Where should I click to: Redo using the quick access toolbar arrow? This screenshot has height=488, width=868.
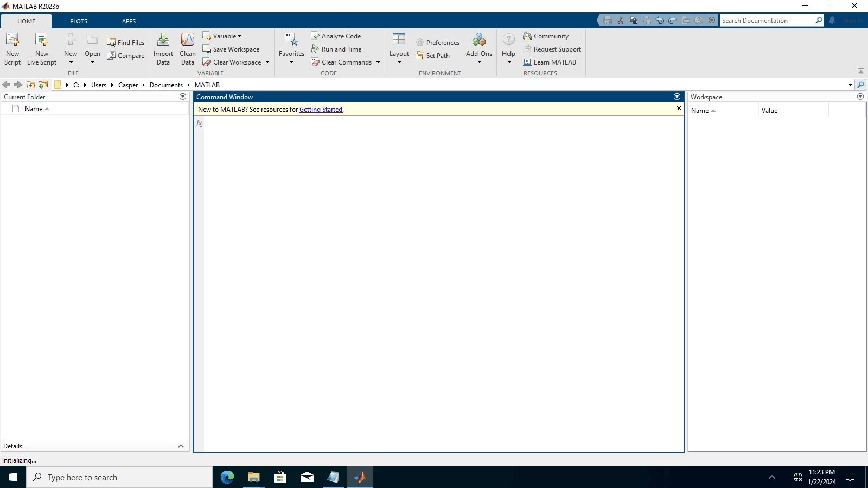click(673, 21)
